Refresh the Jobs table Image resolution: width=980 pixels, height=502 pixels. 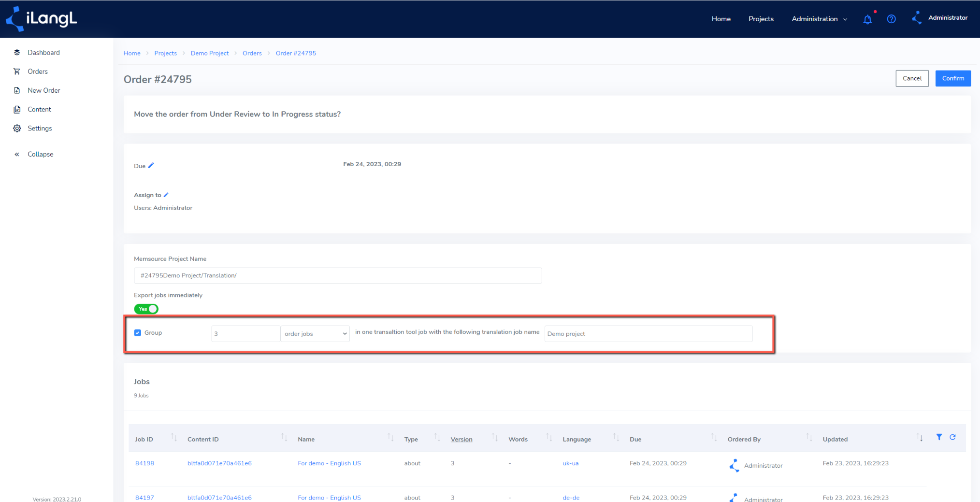coord(952,437)
